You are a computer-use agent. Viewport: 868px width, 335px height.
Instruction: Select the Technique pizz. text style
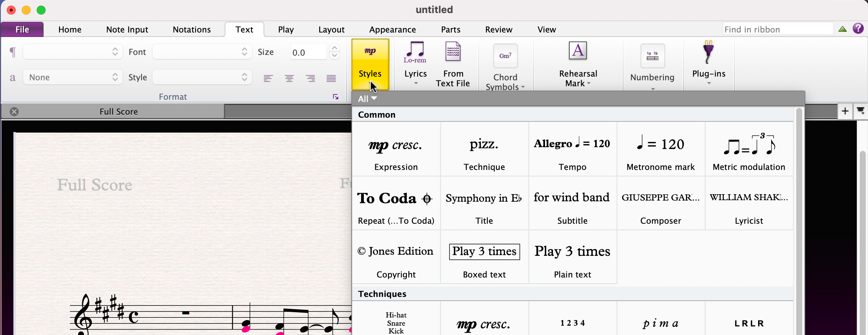(x=484, y=149)
